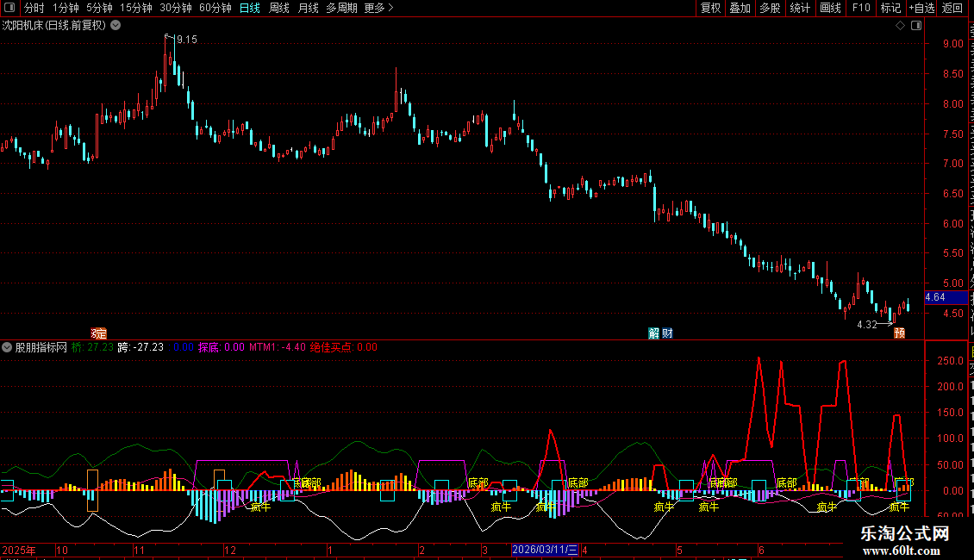
Task: Select the 30分钟 period
Action: pos(176,8)
